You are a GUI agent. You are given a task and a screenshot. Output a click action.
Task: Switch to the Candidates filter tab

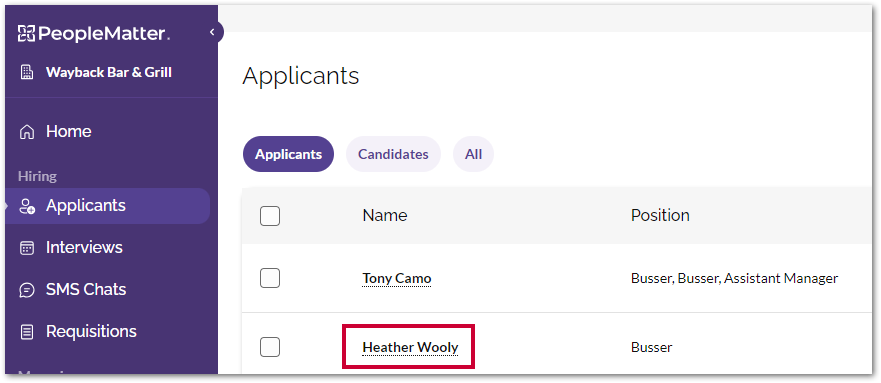(393, 154)
